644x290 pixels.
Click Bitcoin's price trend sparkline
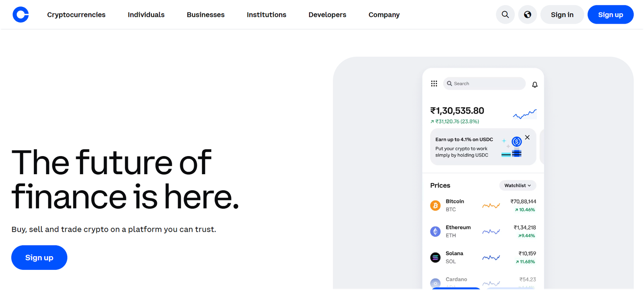tap(491, 205)
